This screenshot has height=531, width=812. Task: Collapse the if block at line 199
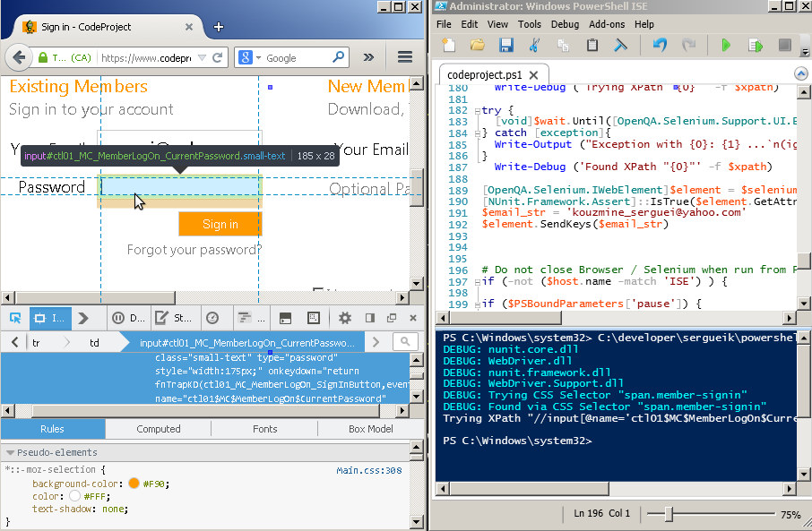tap(477, 304)
